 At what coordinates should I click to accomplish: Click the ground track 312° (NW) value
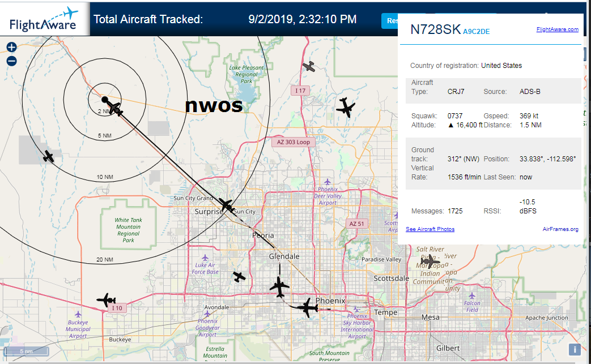(464, 159)
